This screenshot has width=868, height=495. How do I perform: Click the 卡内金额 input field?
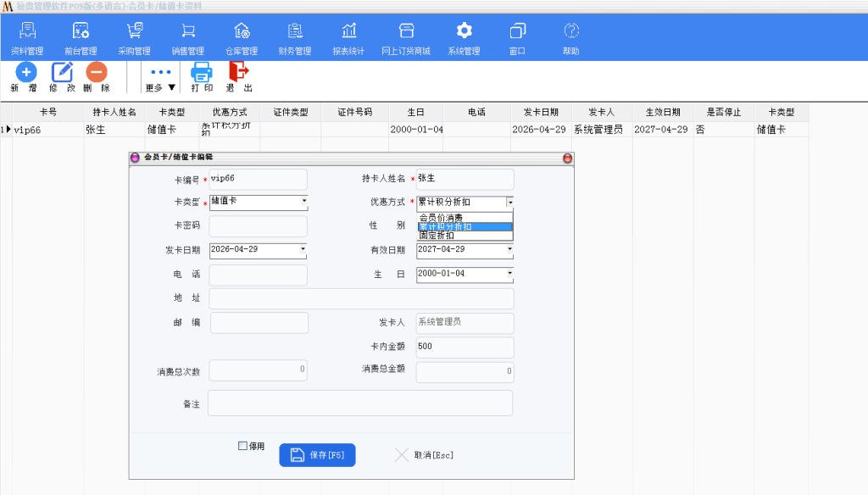tap(465, 347)
